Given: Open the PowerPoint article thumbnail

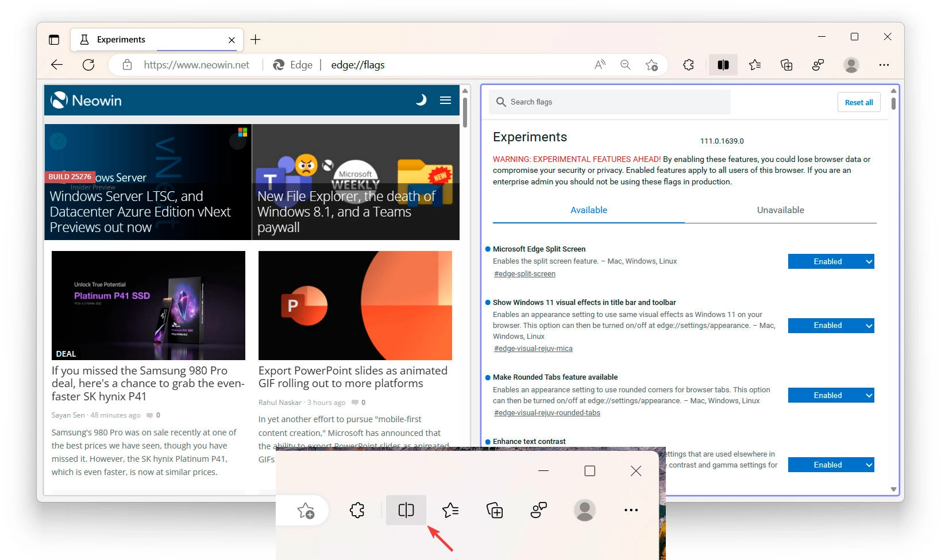Looking at the screenshot, I should 355,305.
